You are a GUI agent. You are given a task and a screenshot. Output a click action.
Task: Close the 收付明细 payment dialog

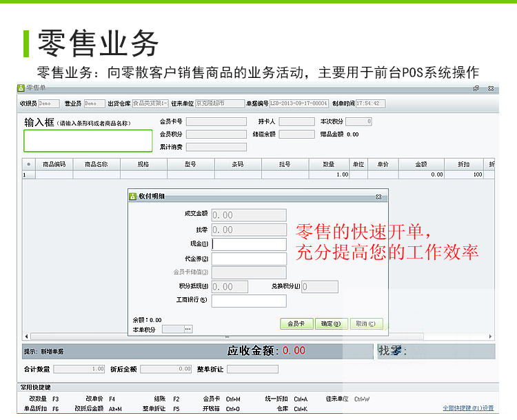pos(378,197)
